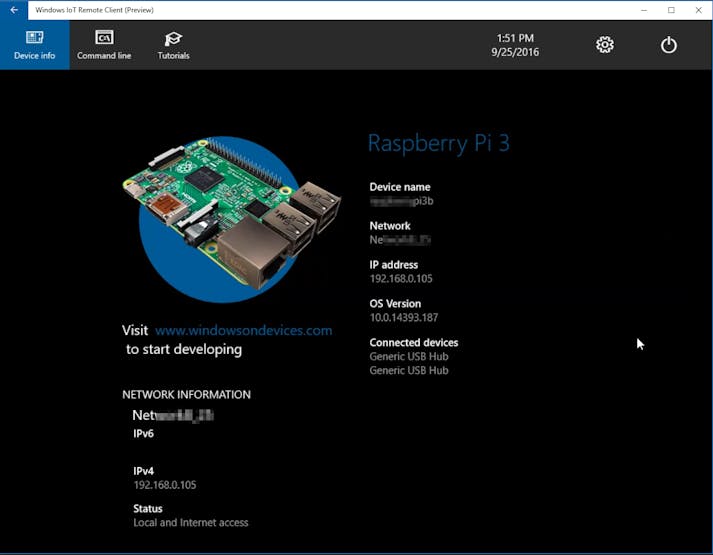Click the second Generic USB Hub entry
The height and width of the screenshot is (555, 713).
[409, 370]
